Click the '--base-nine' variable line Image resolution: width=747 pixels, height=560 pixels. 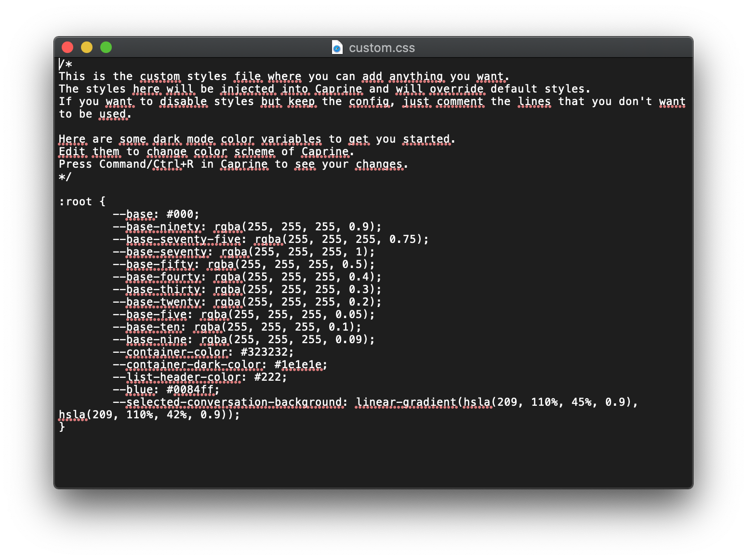(243, 339)
